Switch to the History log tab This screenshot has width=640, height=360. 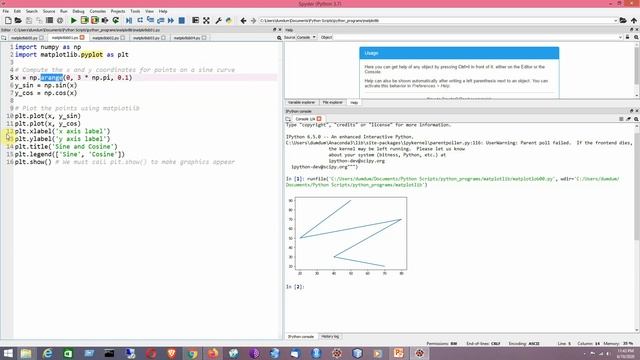pos(330,337)
